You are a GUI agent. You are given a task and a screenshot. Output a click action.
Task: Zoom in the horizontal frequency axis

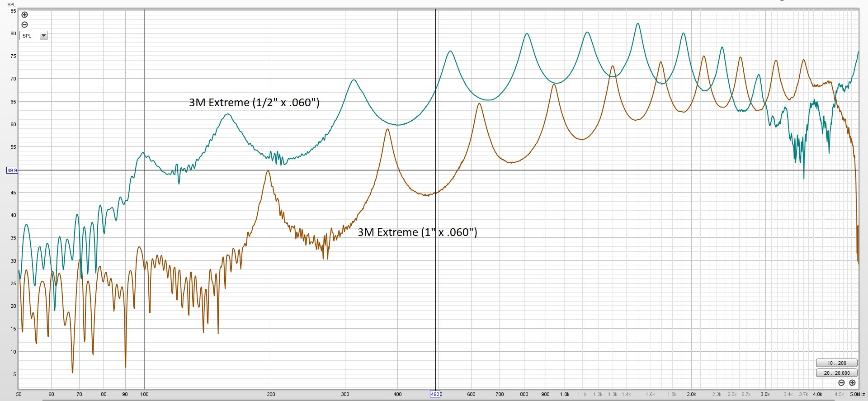click(852, 382)
